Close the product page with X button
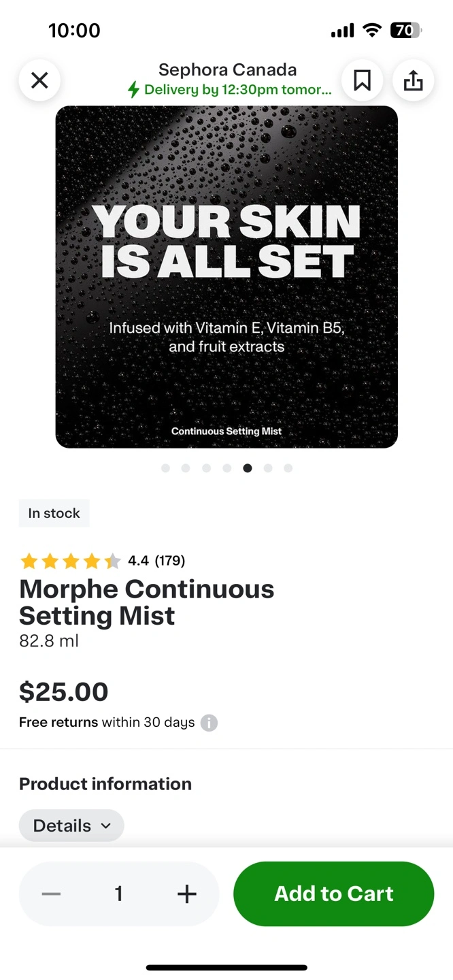The image size is (453, 980). click(x=39, y=81)
